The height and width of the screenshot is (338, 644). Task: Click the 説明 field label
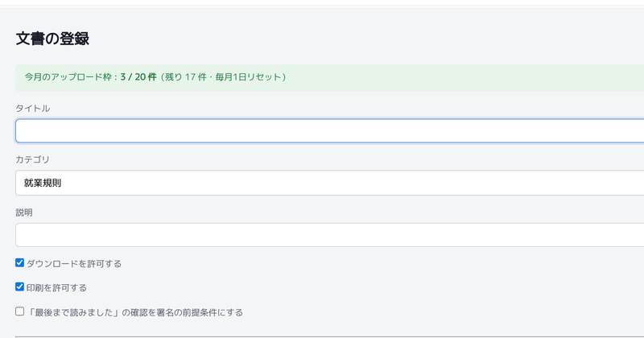tap(24, 212)
